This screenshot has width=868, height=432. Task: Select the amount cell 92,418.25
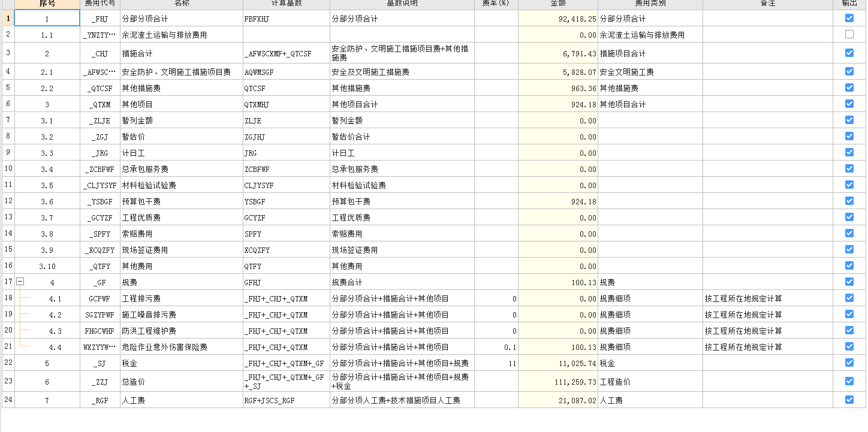(x=558, y=19)
